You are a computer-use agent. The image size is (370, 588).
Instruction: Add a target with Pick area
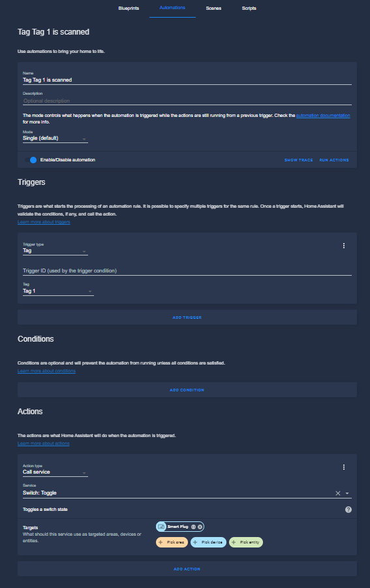click(x=172, y=542)
